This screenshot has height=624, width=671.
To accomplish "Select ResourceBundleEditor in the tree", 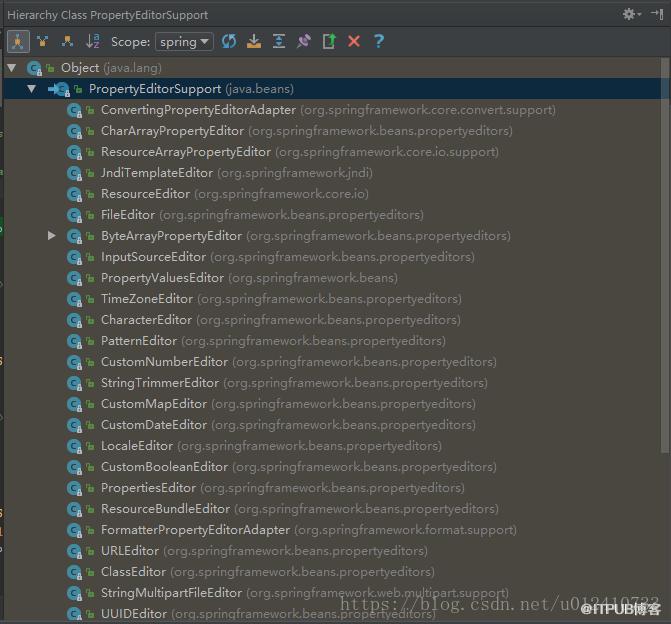I will coord(165,508).
